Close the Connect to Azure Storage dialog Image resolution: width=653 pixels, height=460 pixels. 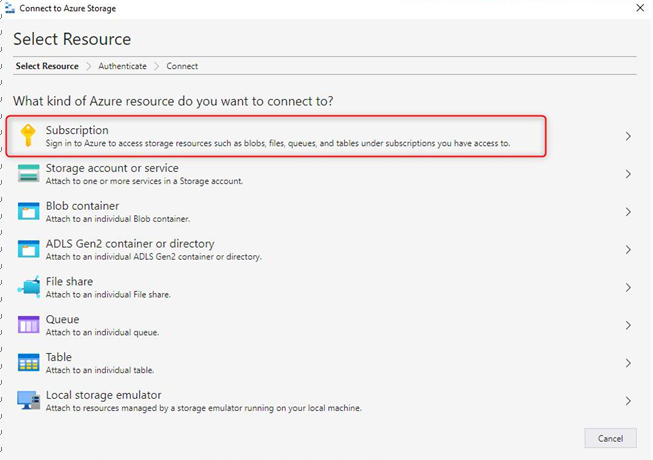point(640,8)
